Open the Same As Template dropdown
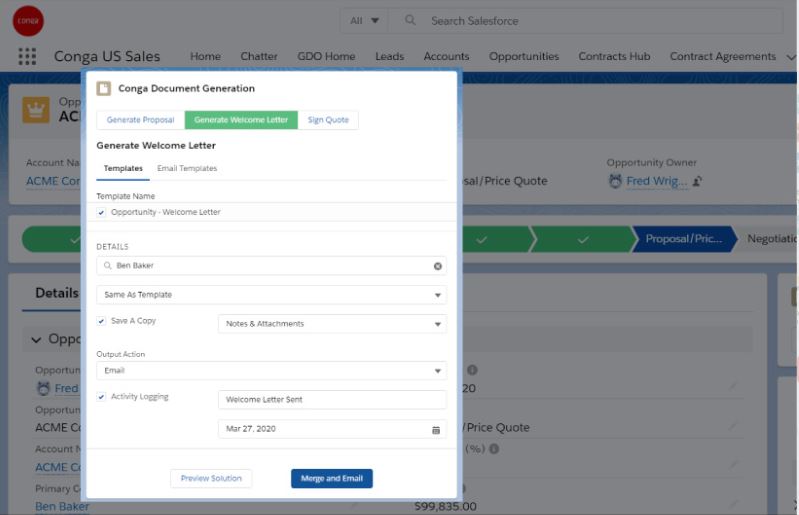 [x=272, y=295]
